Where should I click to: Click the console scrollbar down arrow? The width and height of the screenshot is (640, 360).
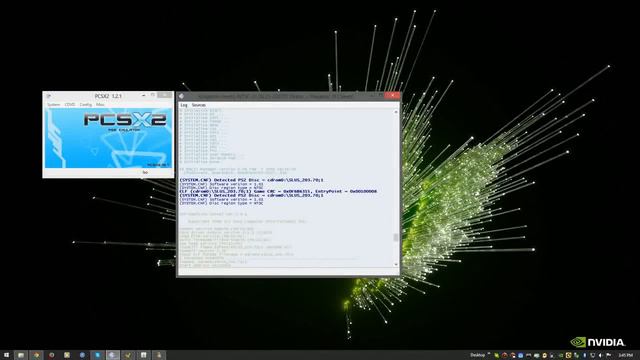(x=396, y=264)
